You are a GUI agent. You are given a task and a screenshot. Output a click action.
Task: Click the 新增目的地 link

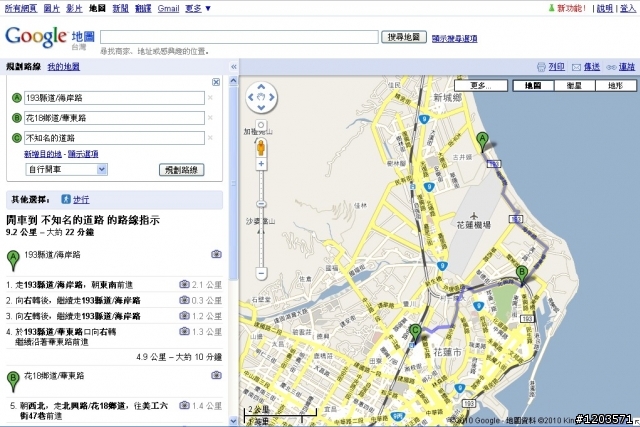(43, 154)
